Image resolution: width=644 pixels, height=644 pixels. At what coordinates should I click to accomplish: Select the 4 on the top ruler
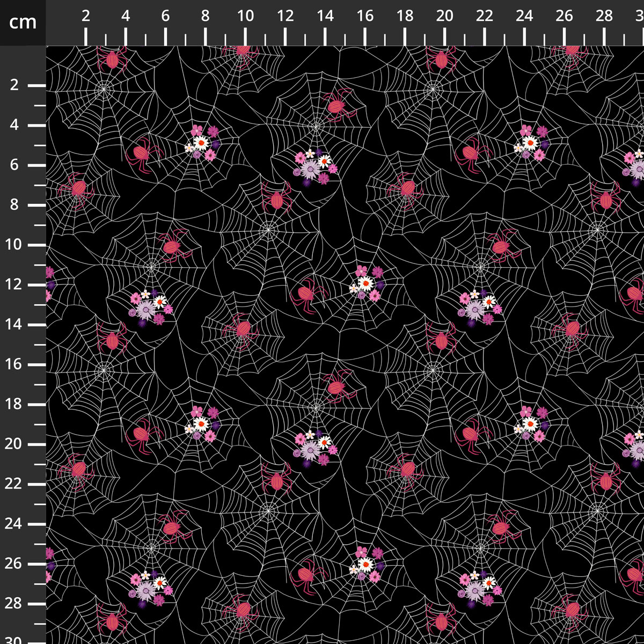(x=126, y=16)
